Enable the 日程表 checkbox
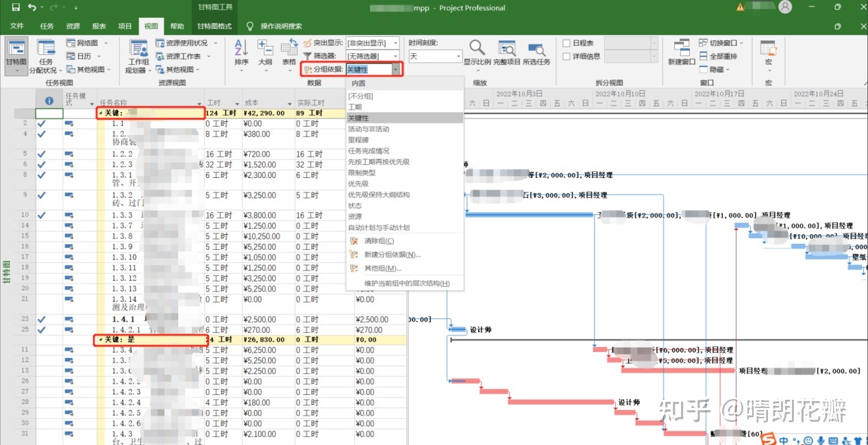The image size is (868, 445). [x=567, y=43]
